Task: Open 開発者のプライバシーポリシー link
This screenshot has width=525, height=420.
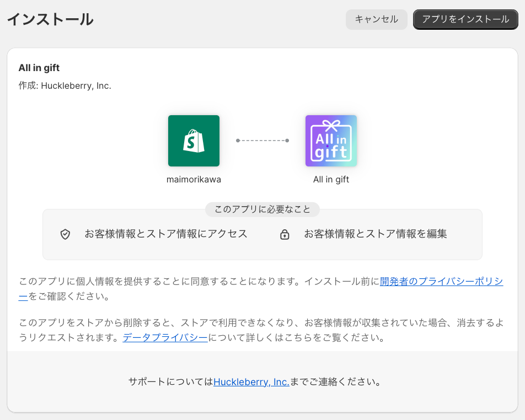Action: pyautogui.click(x=441, y=282)
